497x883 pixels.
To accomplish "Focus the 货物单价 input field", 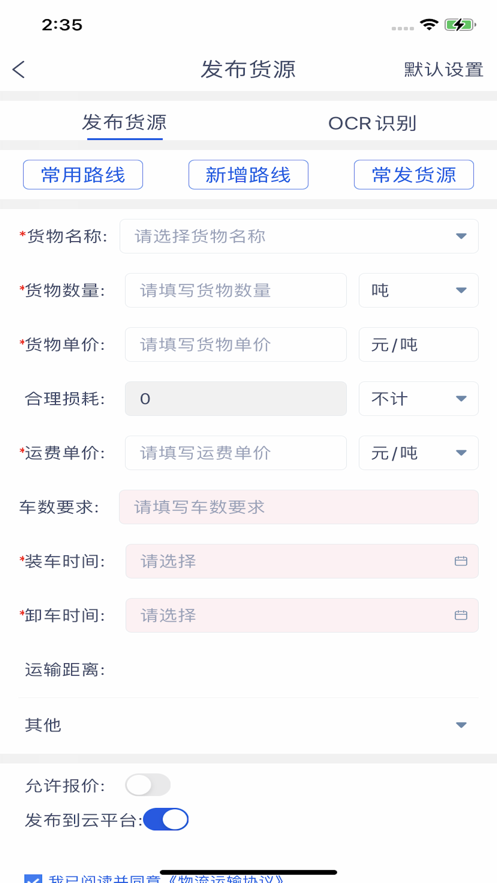I will click(236, 344).
